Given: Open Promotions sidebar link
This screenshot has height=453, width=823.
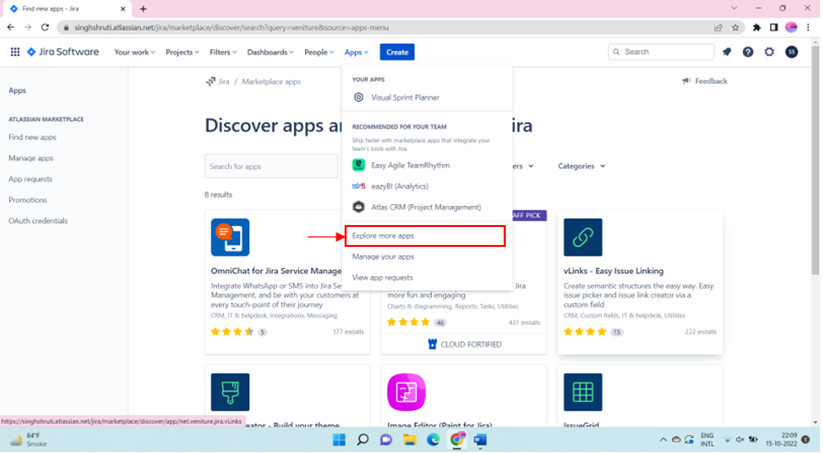Looking at the screenshot, I should 28,201.
